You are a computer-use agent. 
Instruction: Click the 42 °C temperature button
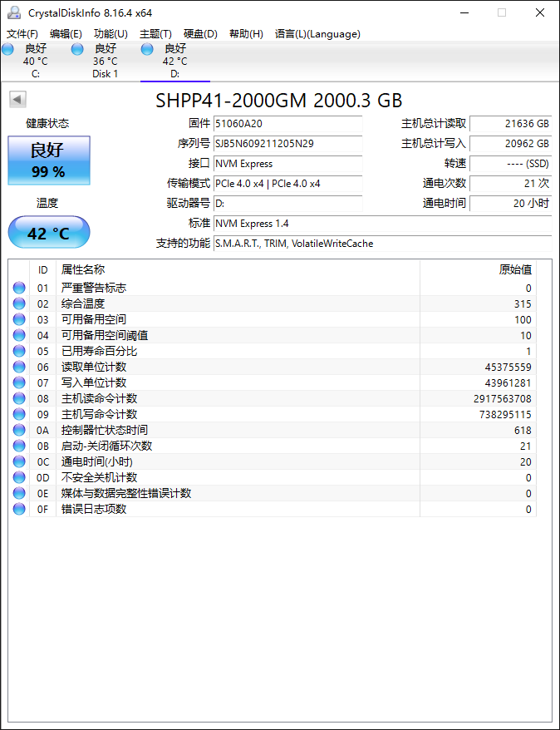pos(49,232)
